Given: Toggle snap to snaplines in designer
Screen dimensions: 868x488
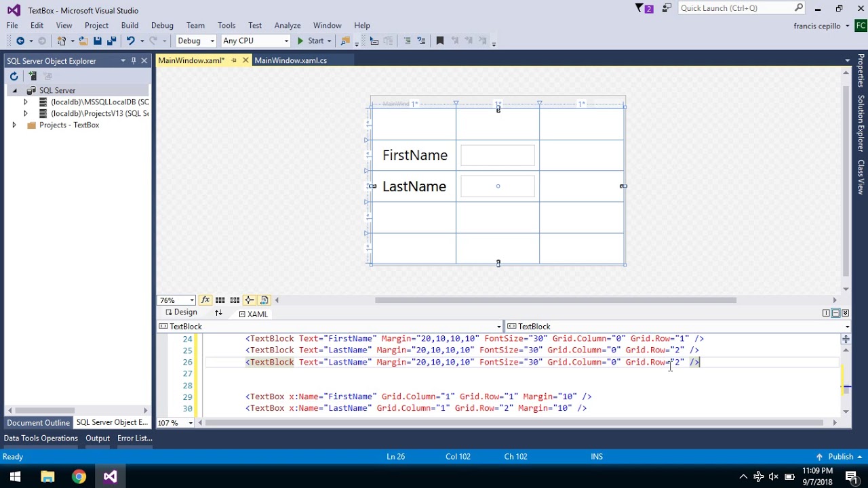Looking at the screenshot, I should click(249, 300).
